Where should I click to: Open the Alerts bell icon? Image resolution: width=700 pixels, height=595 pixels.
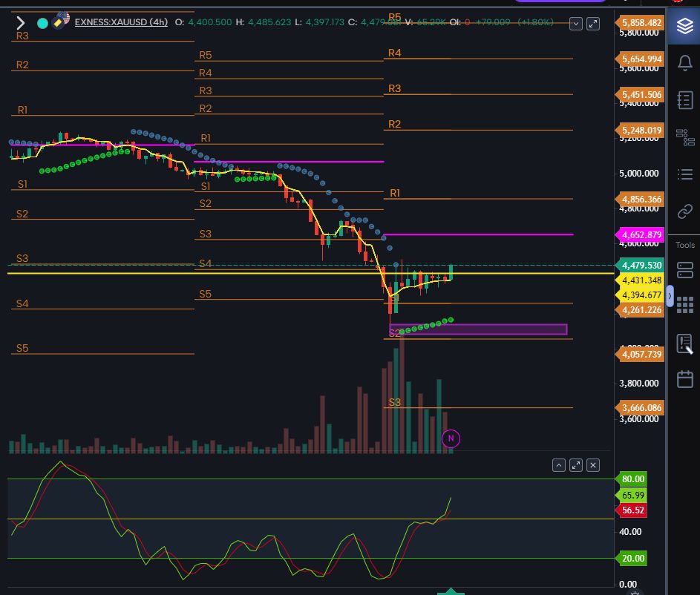click(684, 63)
